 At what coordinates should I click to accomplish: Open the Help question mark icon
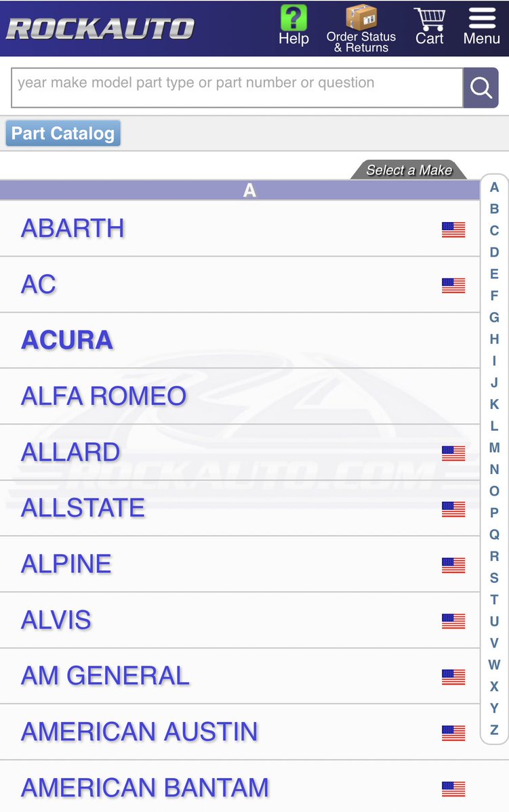pos(293,18)
